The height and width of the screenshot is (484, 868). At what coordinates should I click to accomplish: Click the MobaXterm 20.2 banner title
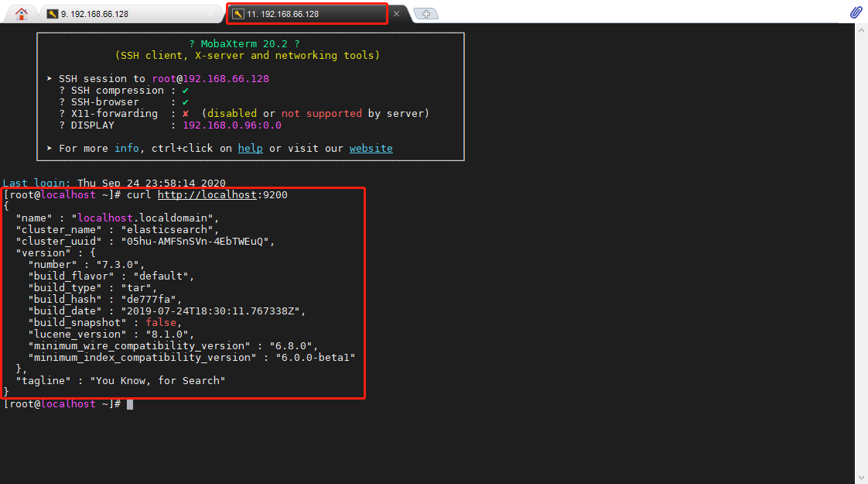click(x=244, y=44)
